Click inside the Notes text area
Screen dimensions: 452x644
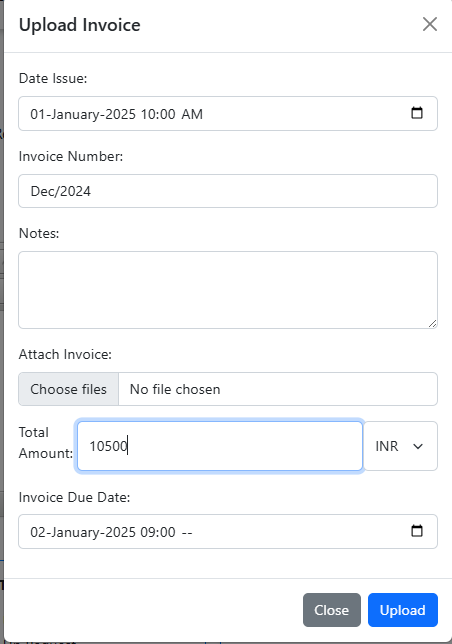coord(228,290)
